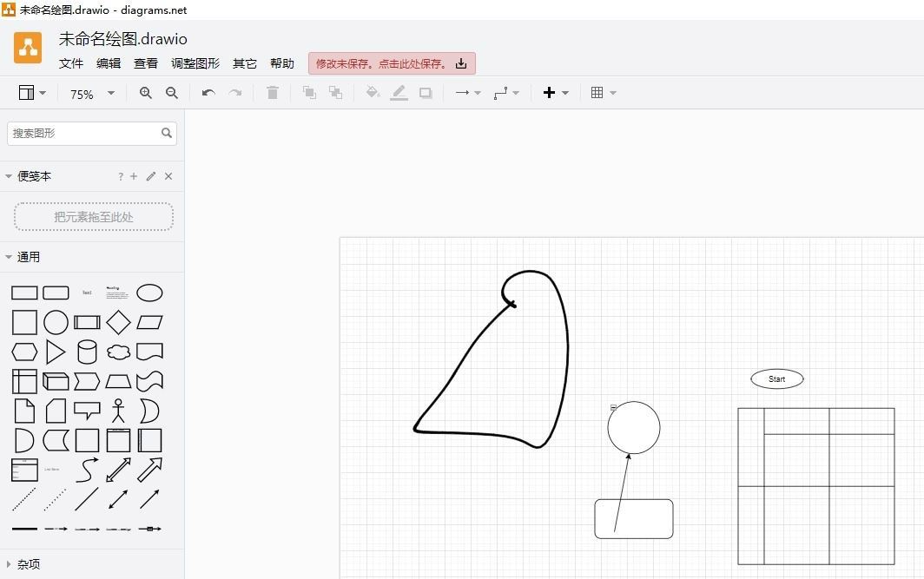This screenshot has width=924, height=579.
Task: Open the Outline/View panel icon
Action: click(x=27, y=92)
